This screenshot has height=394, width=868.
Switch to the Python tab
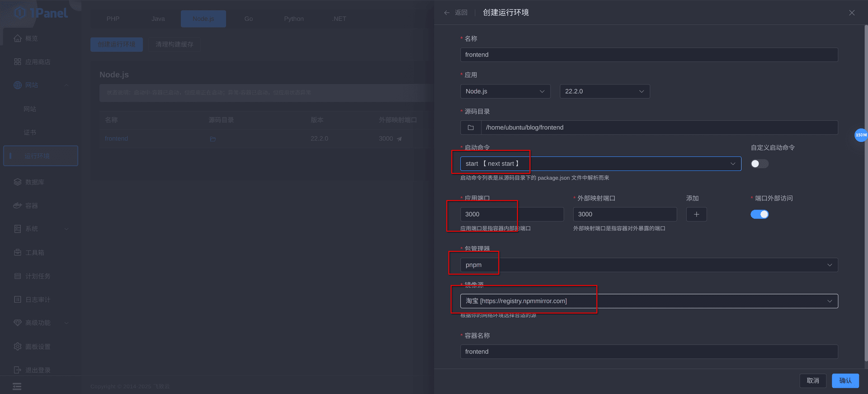coord(294,19)
